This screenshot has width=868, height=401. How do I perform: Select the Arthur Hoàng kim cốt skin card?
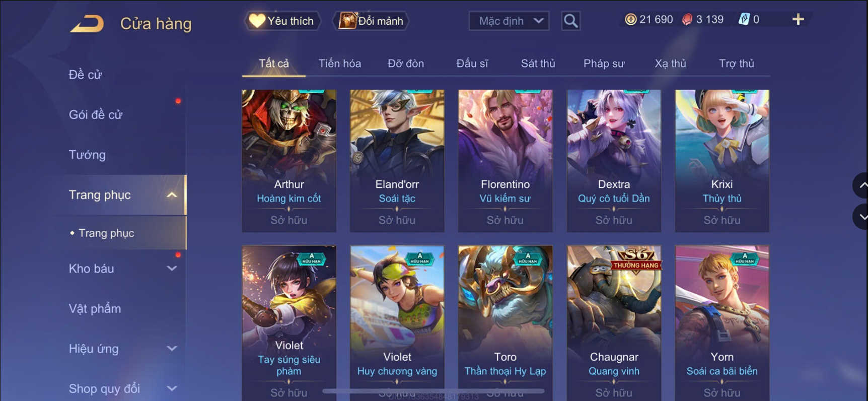[x=289, y=161]
